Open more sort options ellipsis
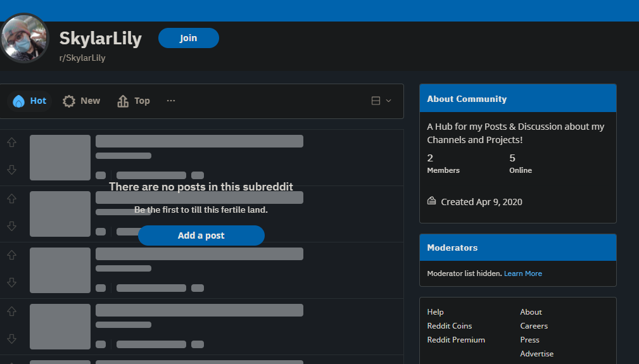The height and width of the screenshot is (364, 639). (171, 101)
